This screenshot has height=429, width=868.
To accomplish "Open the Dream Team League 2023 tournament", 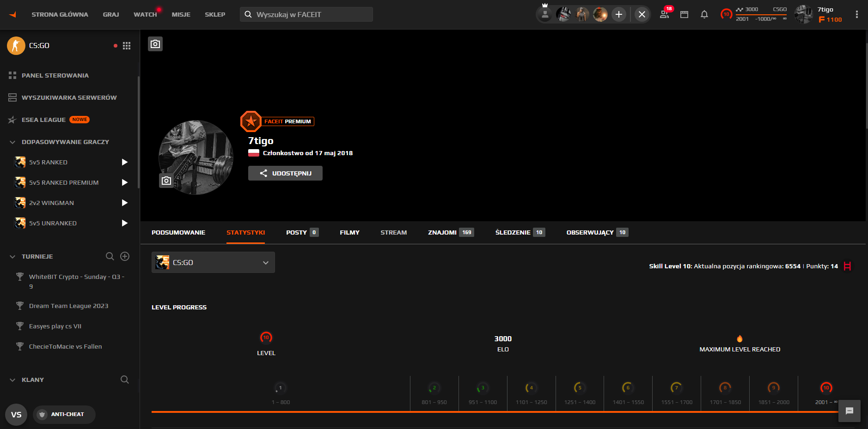I will pos(69,306).
